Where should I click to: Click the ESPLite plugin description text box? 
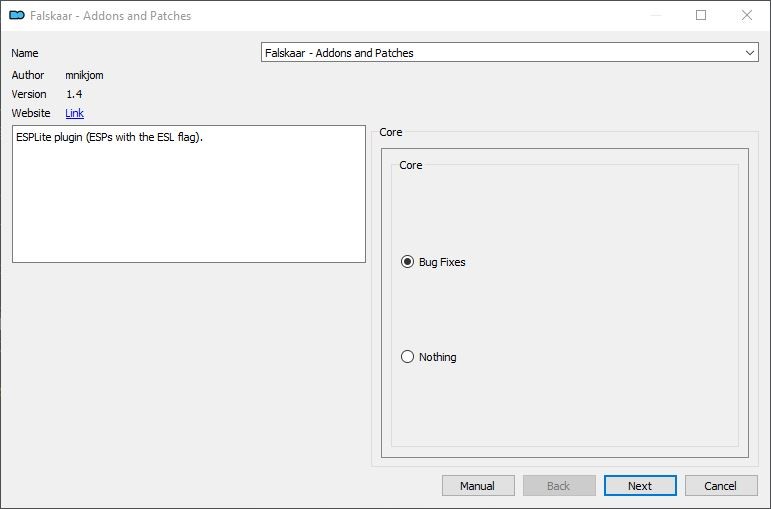[189, 194]
